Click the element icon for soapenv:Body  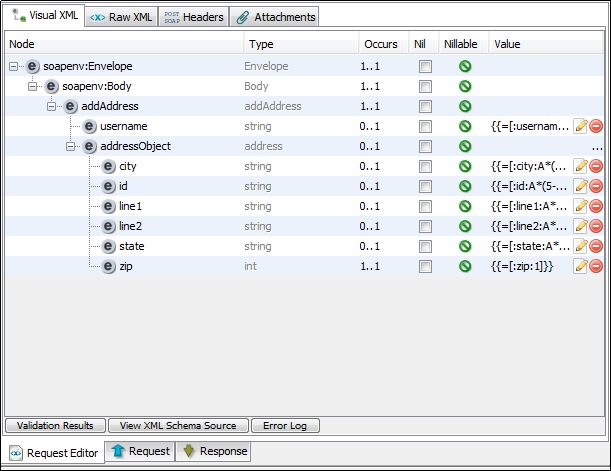(x=51, y=86)
